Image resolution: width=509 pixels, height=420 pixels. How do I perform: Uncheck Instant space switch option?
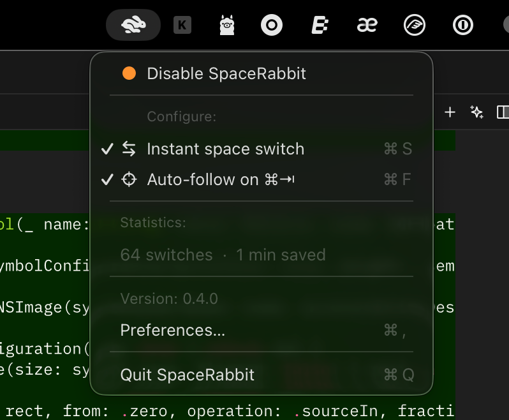(225, 149)
